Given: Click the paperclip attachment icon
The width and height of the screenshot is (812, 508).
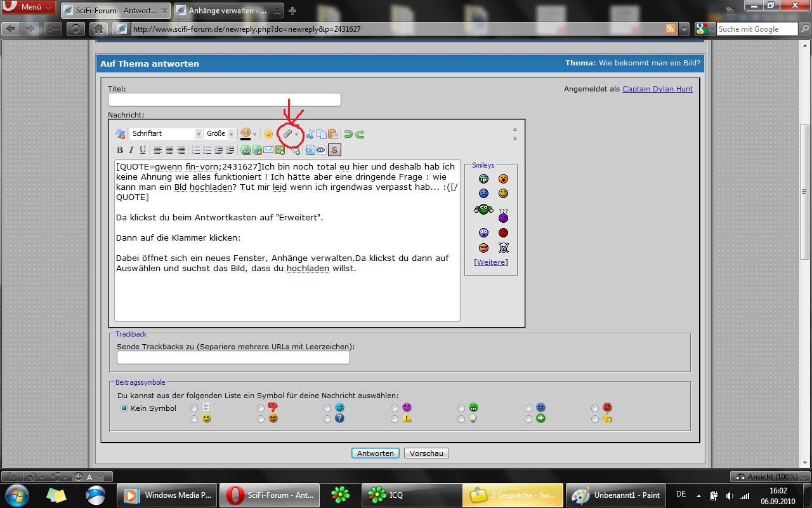Looking at the screenshot, I should (287, 134).
